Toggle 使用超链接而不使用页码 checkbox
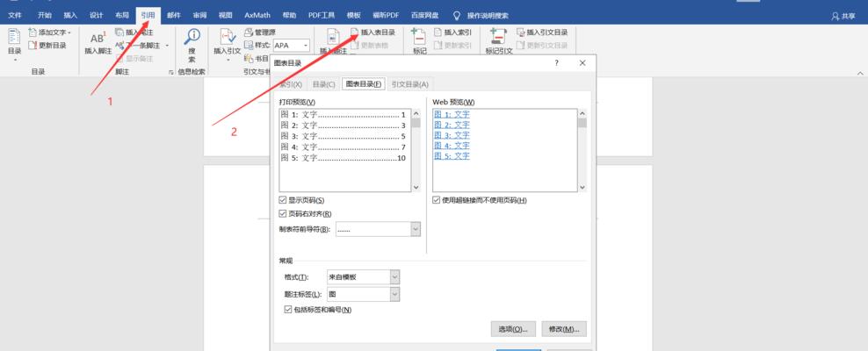868x351 pixels. click(x=437, y=200)
